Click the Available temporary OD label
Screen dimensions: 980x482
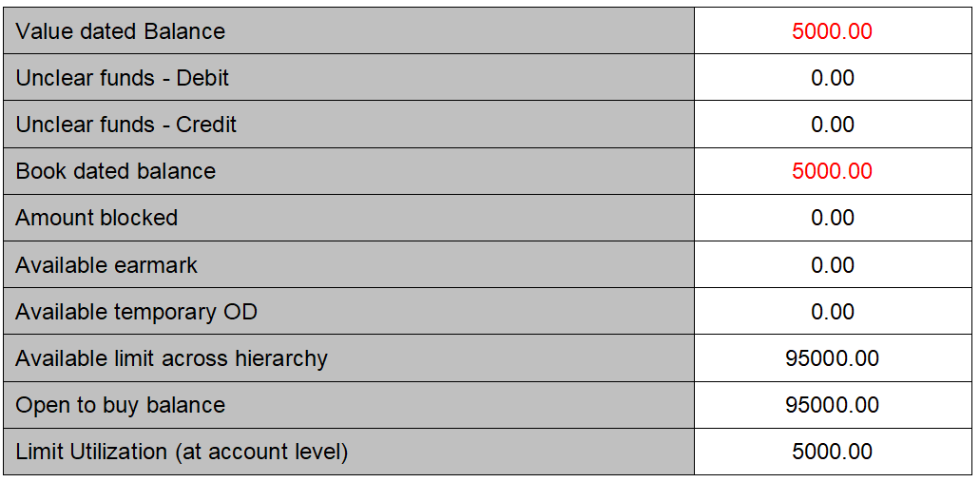(137, 312)
